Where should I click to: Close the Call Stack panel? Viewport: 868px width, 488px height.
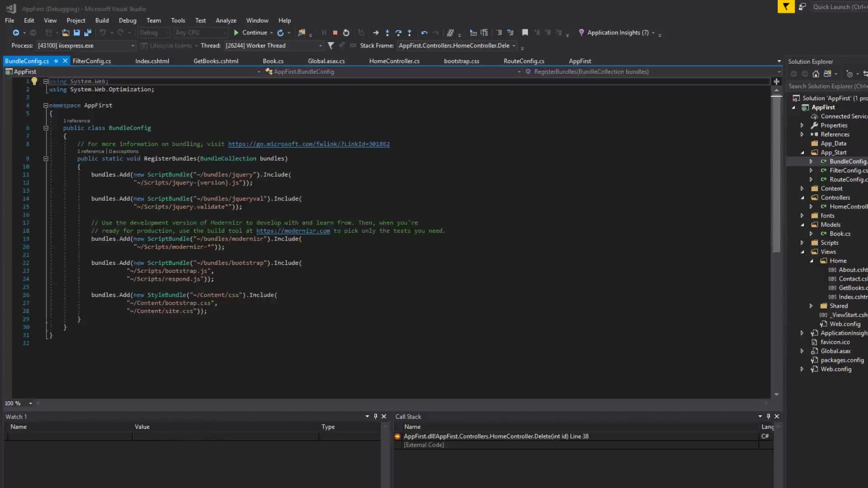click(777, 417)
